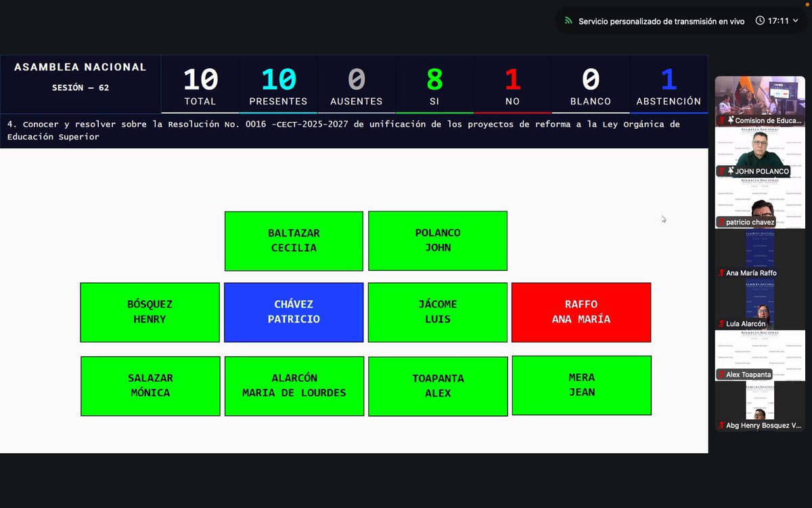Click the clock icon beside 17:11
Image resolution: width=812 pixels, height=508 pixels.
click(x=761, y=21)
